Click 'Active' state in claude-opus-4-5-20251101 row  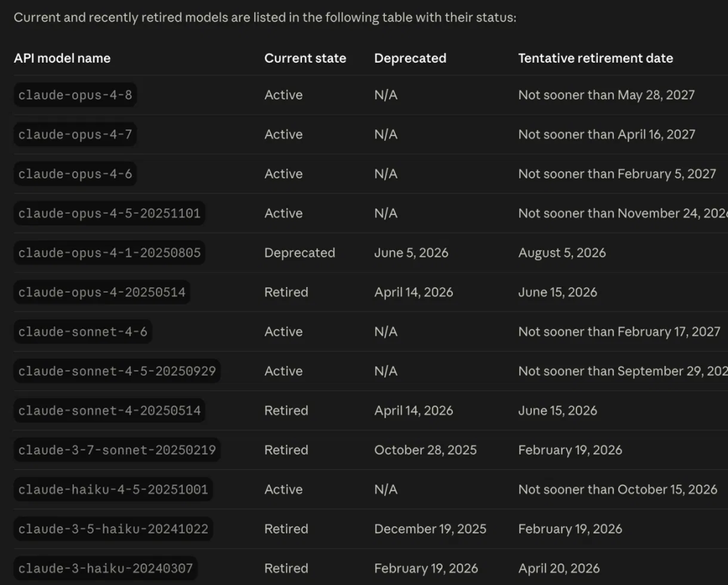(283, 213)
